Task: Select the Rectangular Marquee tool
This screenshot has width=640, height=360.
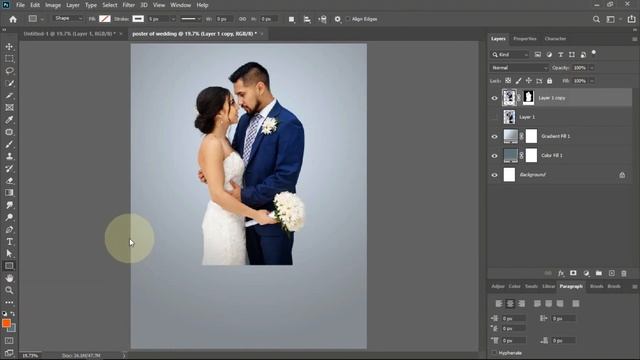Action: (x=9, y=59)
